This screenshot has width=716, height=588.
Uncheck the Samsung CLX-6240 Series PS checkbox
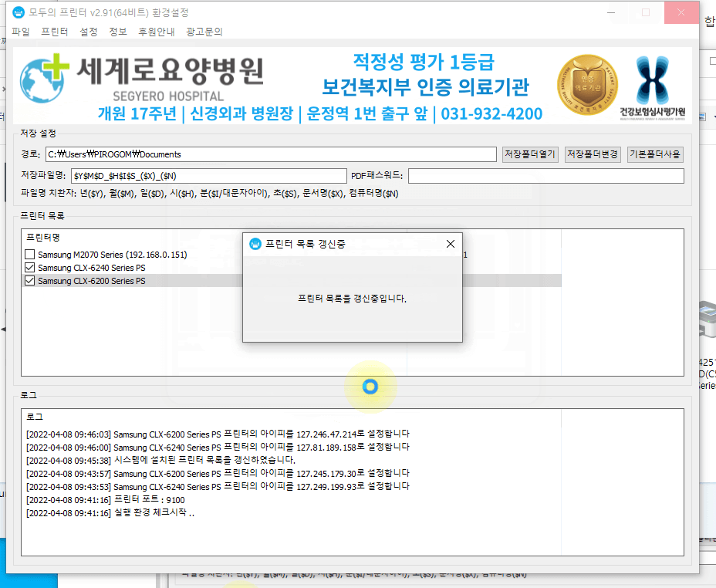pos(29,268)
